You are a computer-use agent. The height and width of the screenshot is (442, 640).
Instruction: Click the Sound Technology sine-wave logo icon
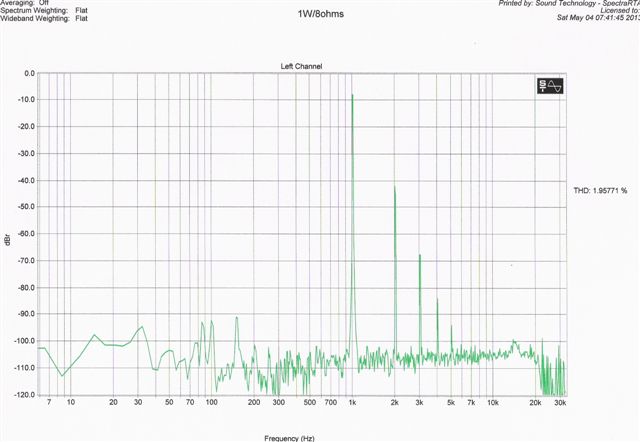(550, 86)
